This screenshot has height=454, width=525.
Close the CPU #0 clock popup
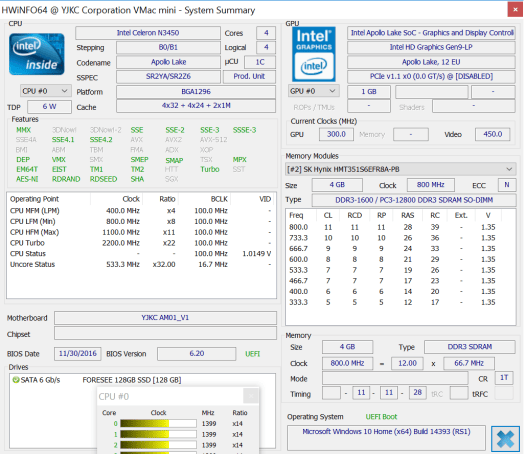coord(251,396)
